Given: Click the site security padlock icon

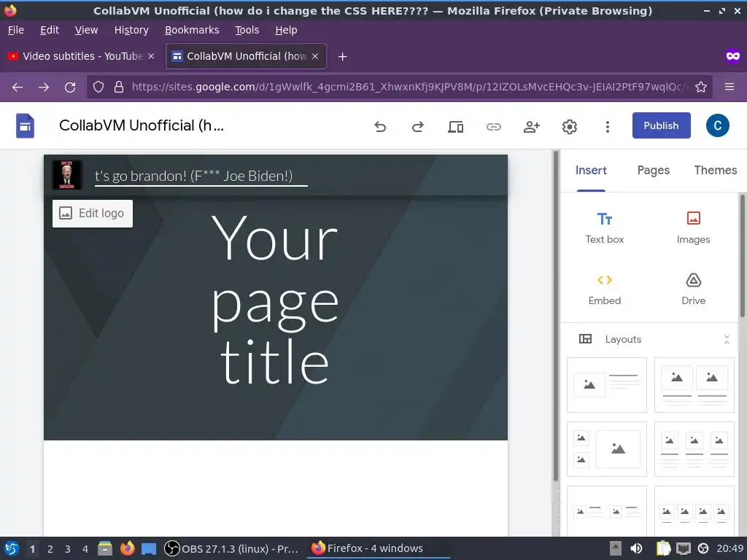Looking at the screenshot, I should pos(119,87).
